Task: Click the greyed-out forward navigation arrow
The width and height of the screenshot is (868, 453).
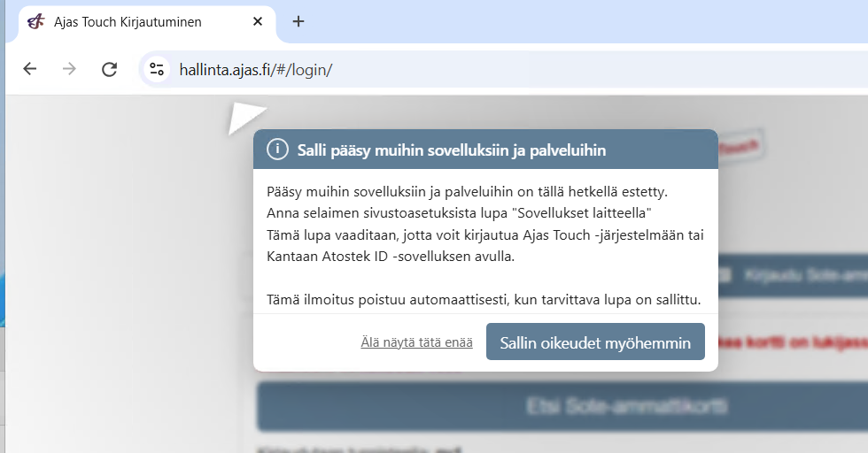Action: (69, 69)
